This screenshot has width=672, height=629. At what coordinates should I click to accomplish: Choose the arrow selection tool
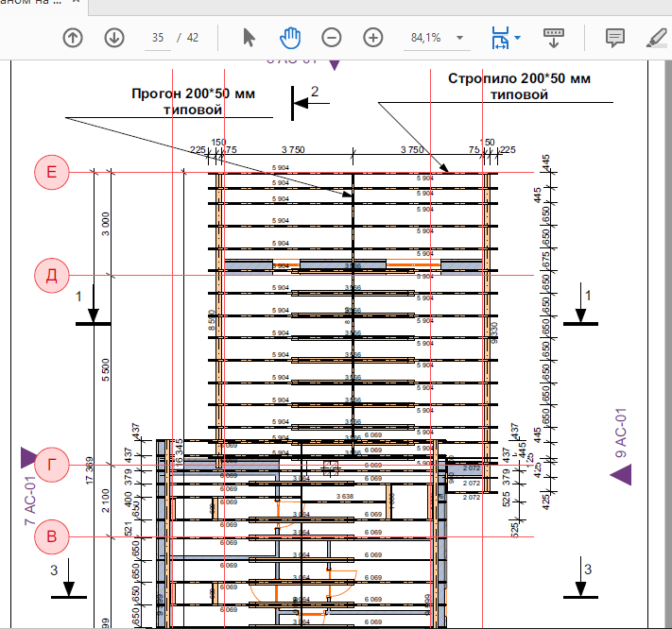[249, 38]
